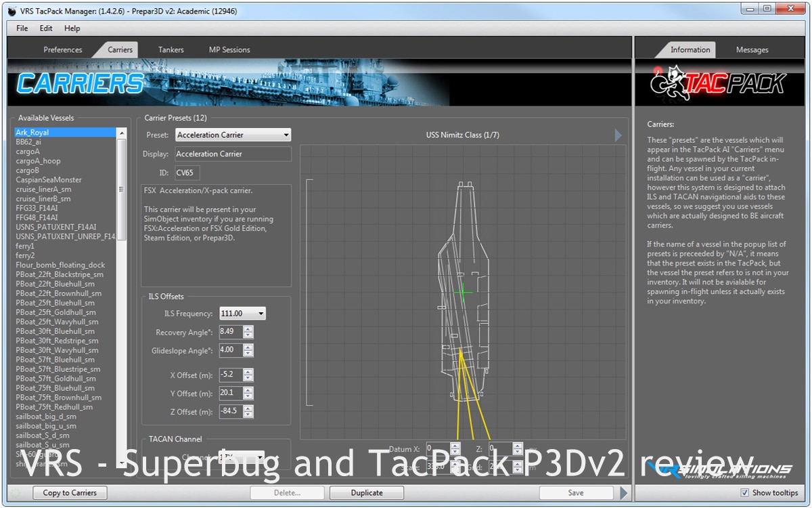Click the next vessel arrow beside USS Nimitz Class
The height and width of the screenshot is (508, 812).
pyautogui.click(x=618, y=135)
